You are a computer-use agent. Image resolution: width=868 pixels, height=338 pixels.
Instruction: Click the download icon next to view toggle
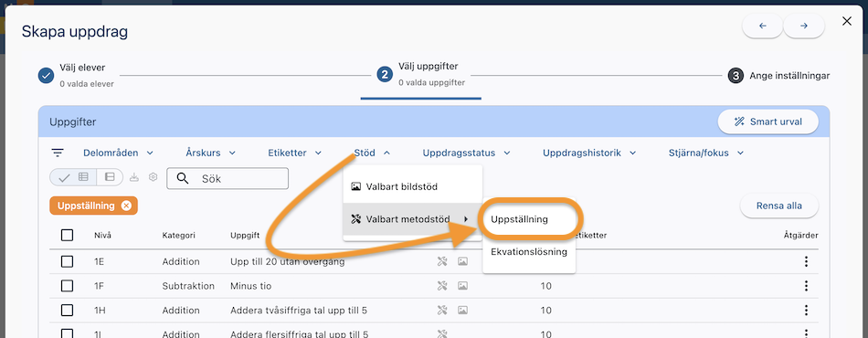pos(133,177)
